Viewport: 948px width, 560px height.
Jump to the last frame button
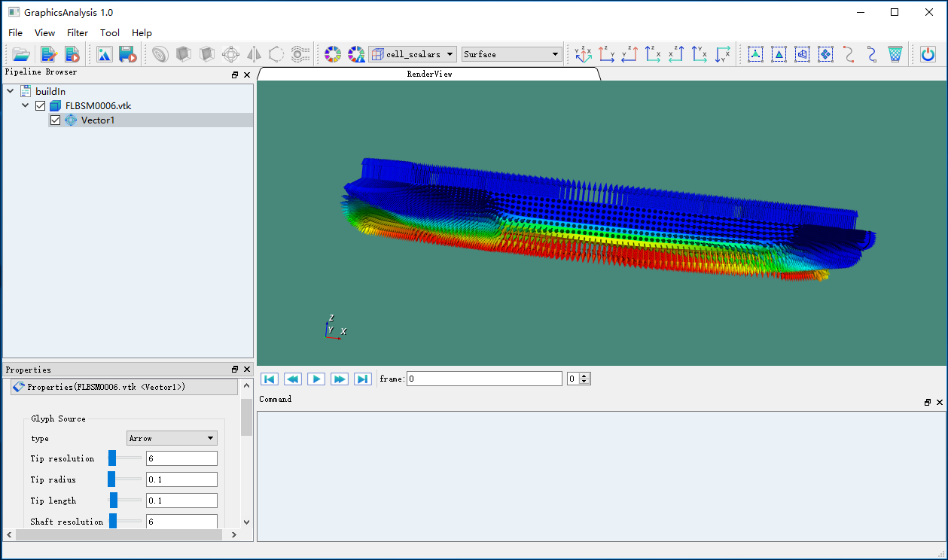(x=363, y=379)
